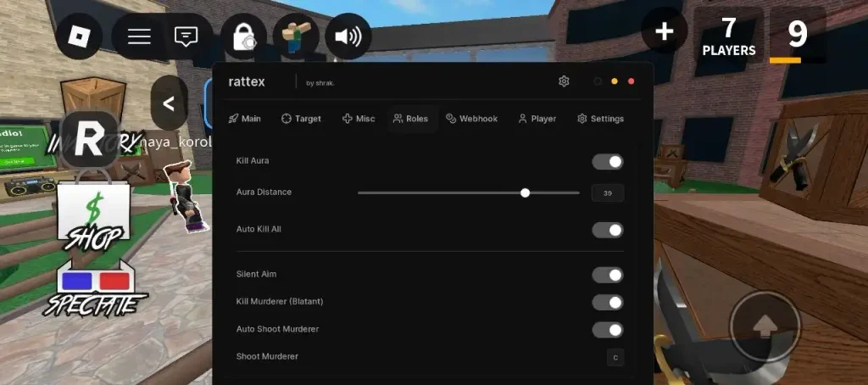Click the Aura Distance label
The width and height of the screenshot is (868, 385).
pyautogui.click(x=264, y=192)
